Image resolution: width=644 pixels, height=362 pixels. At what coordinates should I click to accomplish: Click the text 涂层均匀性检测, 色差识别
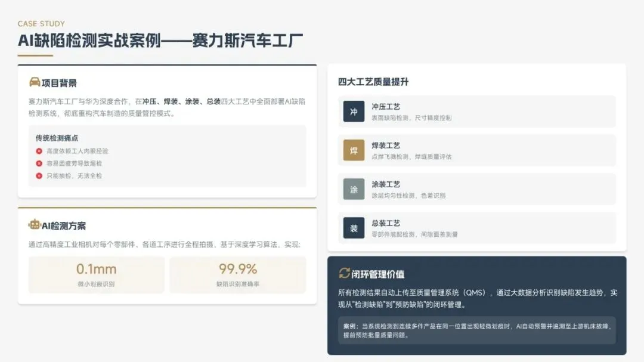tap(408, 196)
